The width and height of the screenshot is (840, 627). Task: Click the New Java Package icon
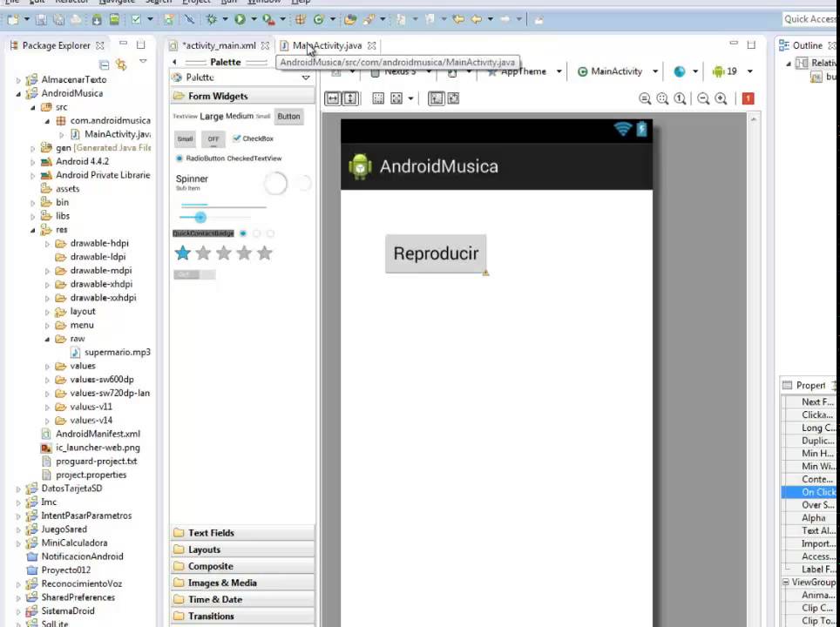click(x=301, y=20)
